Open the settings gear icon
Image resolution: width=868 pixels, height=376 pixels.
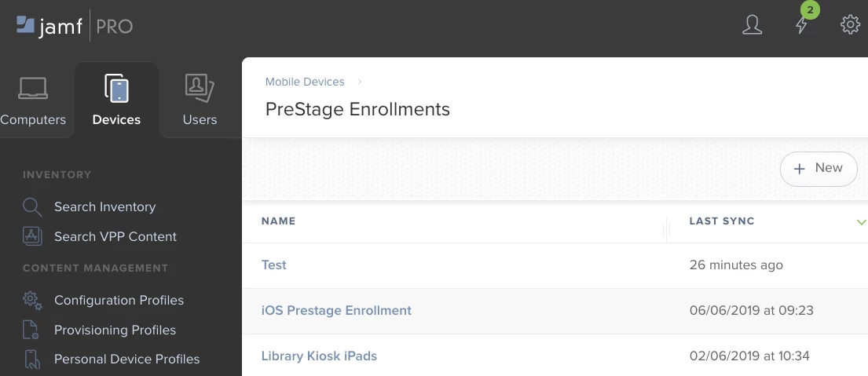(x=850, y=25)
